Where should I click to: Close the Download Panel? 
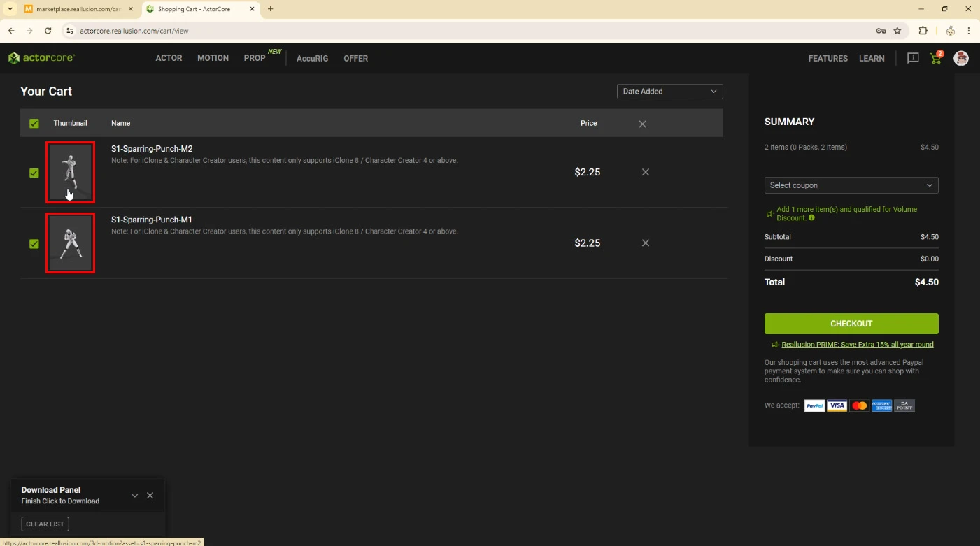pyautogui.click(x=150, y=496)
